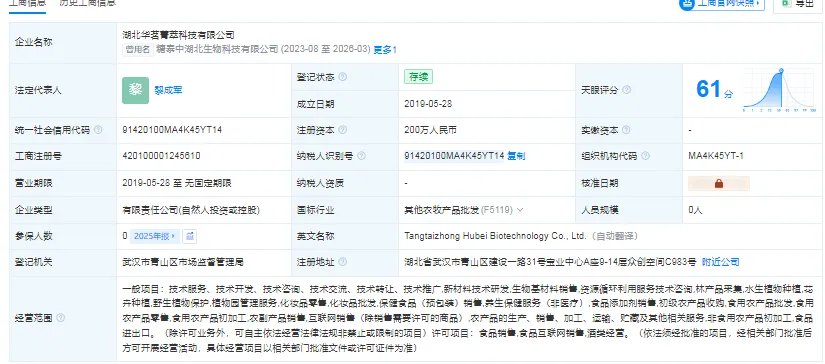Click the help icon next to 统一社会信用代码
The height and width of the screenshot is (364, 825).
pyautogui.click(x=98, y=129)
